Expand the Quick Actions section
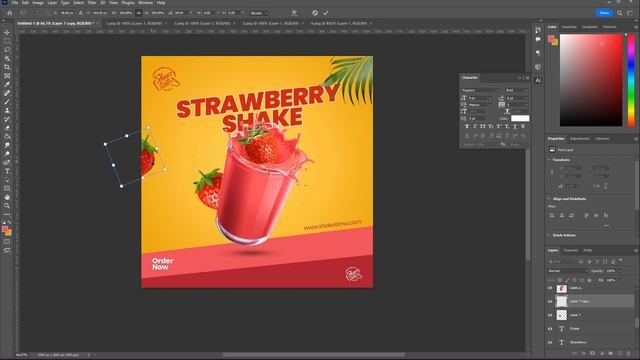The height and width of the screenshot is (360, 640). click(549, 236)
